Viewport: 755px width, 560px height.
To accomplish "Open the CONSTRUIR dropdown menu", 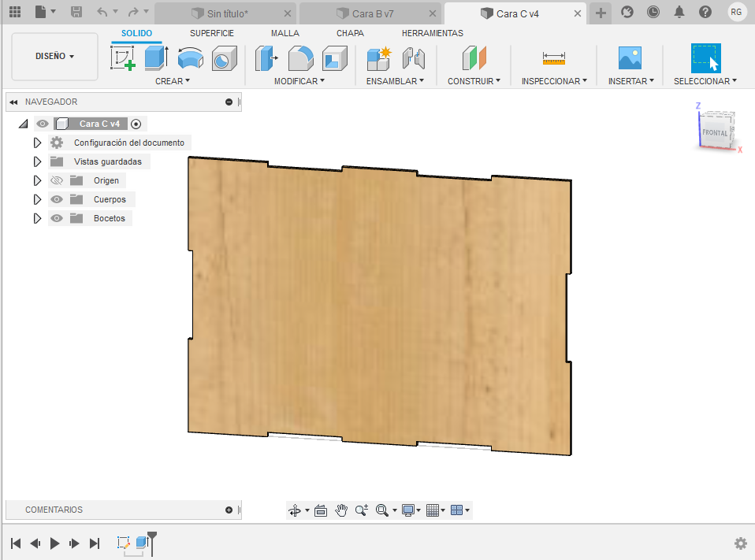I will [474, 81].
